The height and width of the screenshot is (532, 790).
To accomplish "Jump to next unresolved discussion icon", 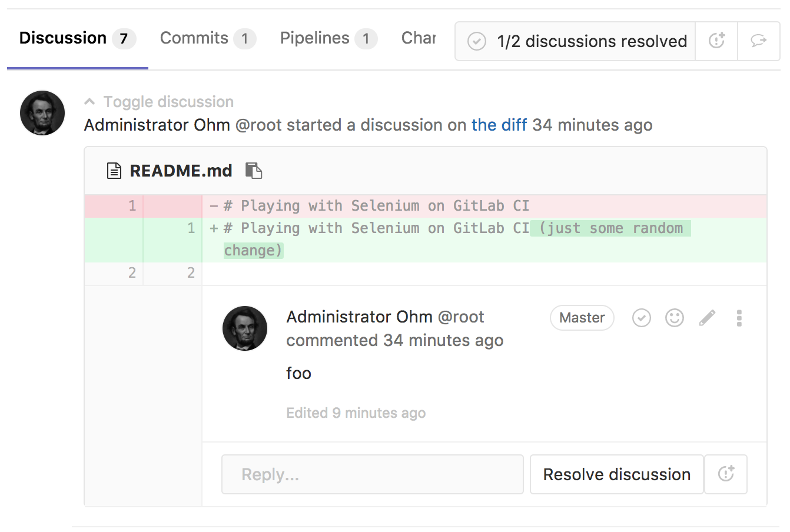I will click(x=758, y=41).
